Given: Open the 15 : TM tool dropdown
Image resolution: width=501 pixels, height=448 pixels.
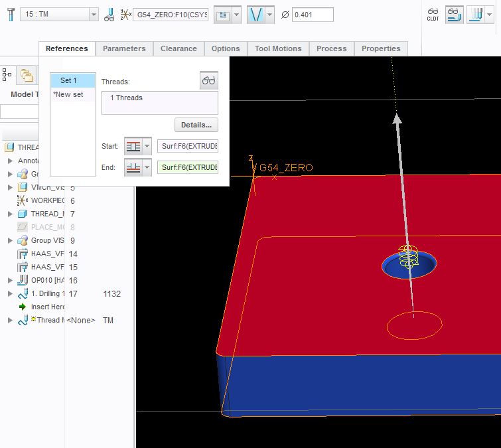Looking at the screenshot, I should tap(94, 15).
